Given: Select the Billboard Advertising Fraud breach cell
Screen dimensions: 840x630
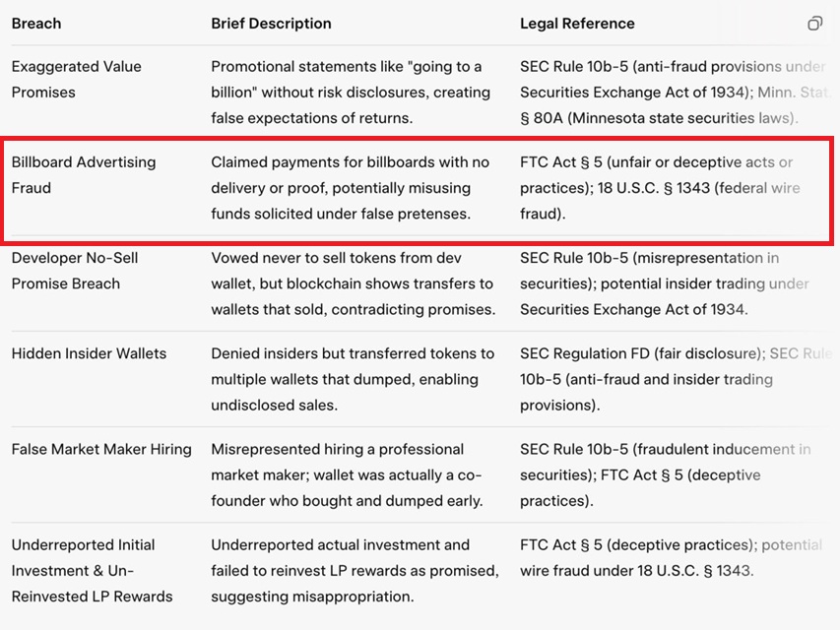Looking at the screenshot, I should [x=84, y=175].
